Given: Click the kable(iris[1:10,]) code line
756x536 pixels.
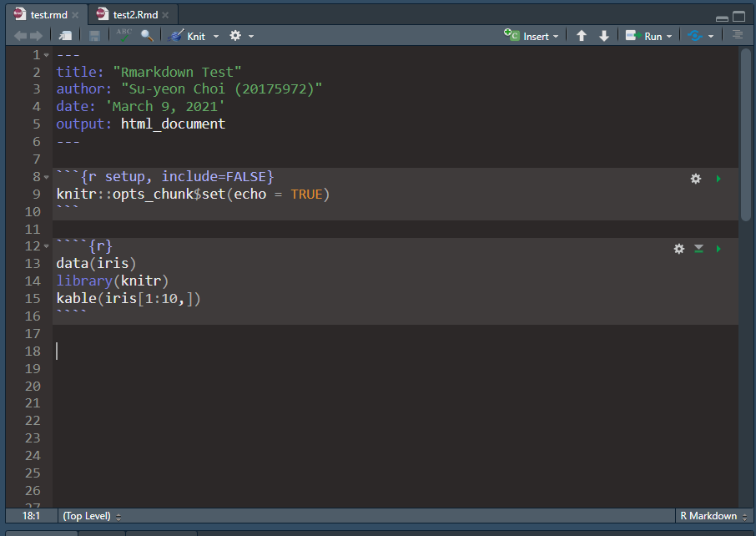Looking at the screenshot, I should 129,299.
